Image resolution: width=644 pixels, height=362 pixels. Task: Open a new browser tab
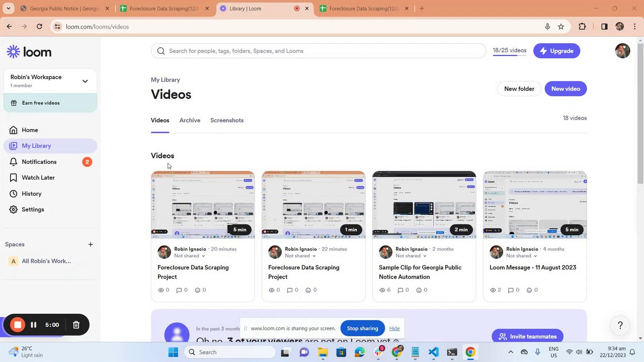[x=422, y=9]
